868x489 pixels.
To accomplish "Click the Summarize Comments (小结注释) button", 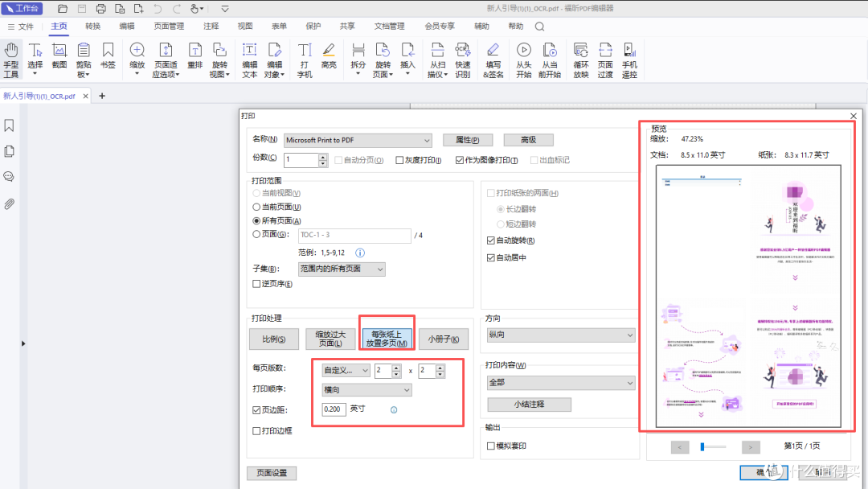I will tap(529, 405).
